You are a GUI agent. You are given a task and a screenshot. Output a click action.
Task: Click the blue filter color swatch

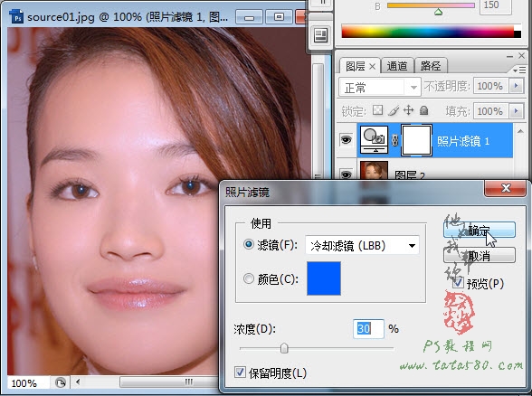[x=324, y=278]
